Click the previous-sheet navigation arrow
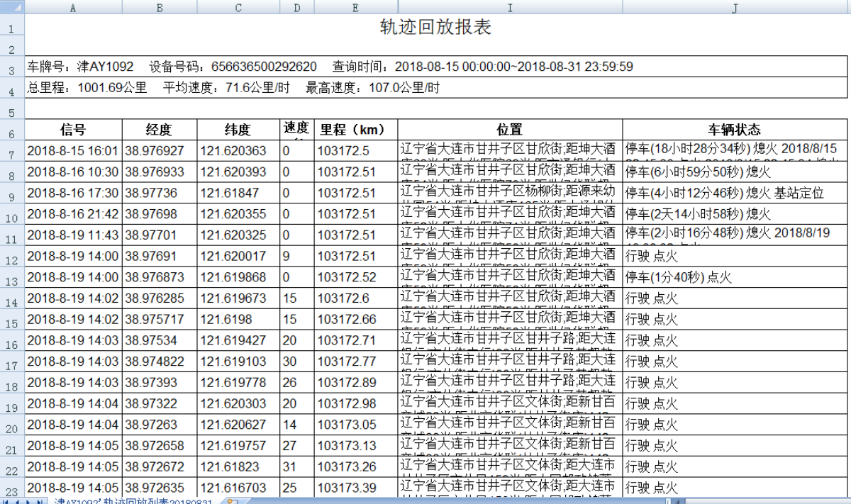This screenshot has height=504, width=851. coord(17,501)
